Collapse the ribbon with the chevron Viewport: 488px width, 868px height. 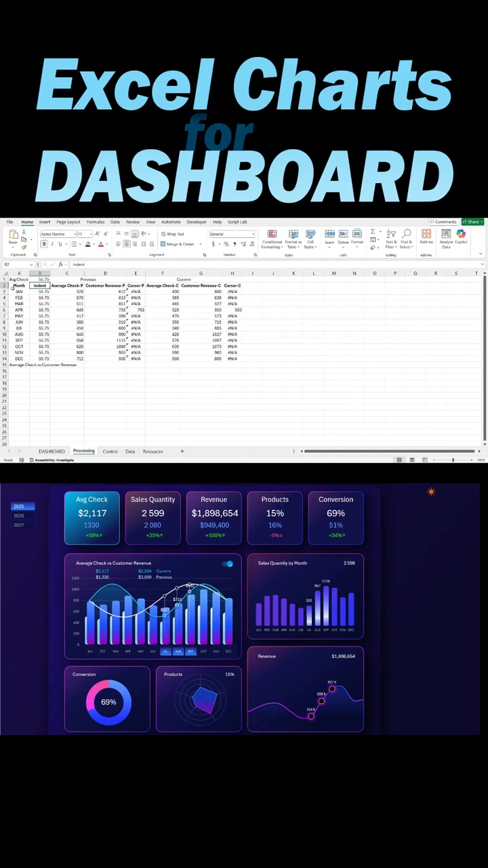[481, 253]
